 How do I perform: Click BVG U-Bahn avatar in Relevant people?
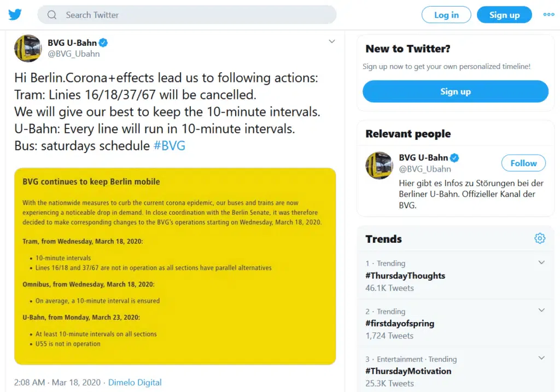[379, 166]
